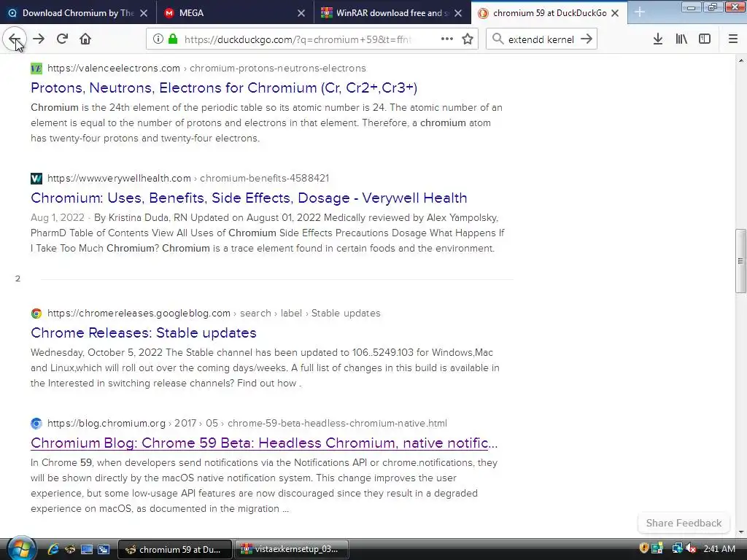The height and width of the screenshot is (560, 747).
Task: Click the www.verywellhealth.com URL breadcrumb
Action: click(187, 178)
